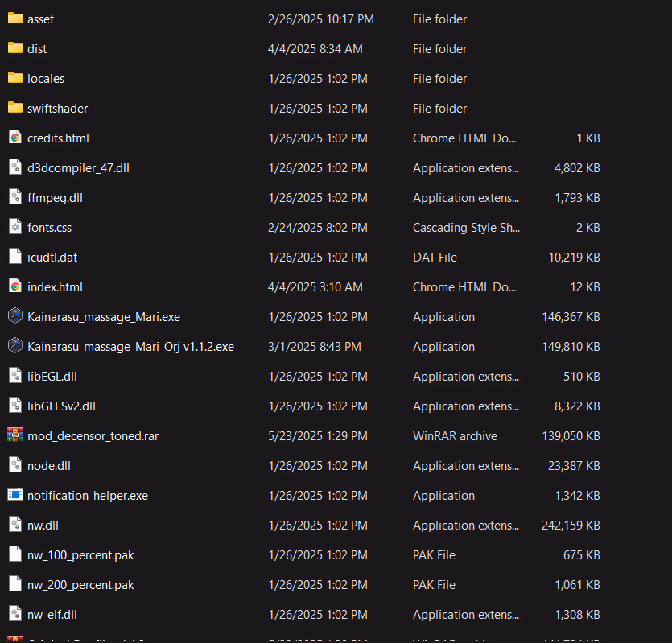Screen dimensions: 672x643
Task: Click the Kainarasu_massage_Mari_Orj v1.1.2.exe icon
Action: point(15,346)
